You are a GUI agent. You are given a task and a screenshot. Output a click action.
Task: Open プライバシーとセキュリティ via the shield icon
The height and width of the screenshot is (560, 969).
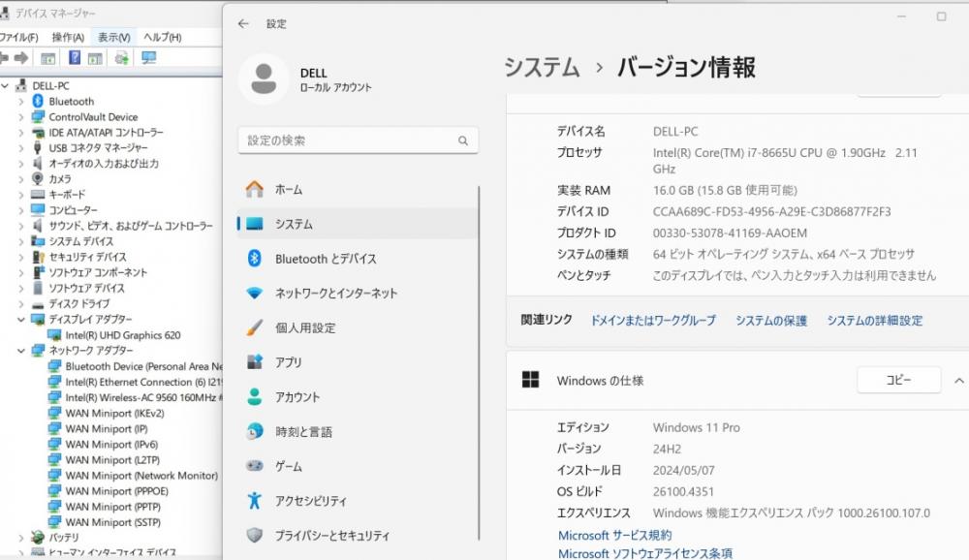click(255, 535)
